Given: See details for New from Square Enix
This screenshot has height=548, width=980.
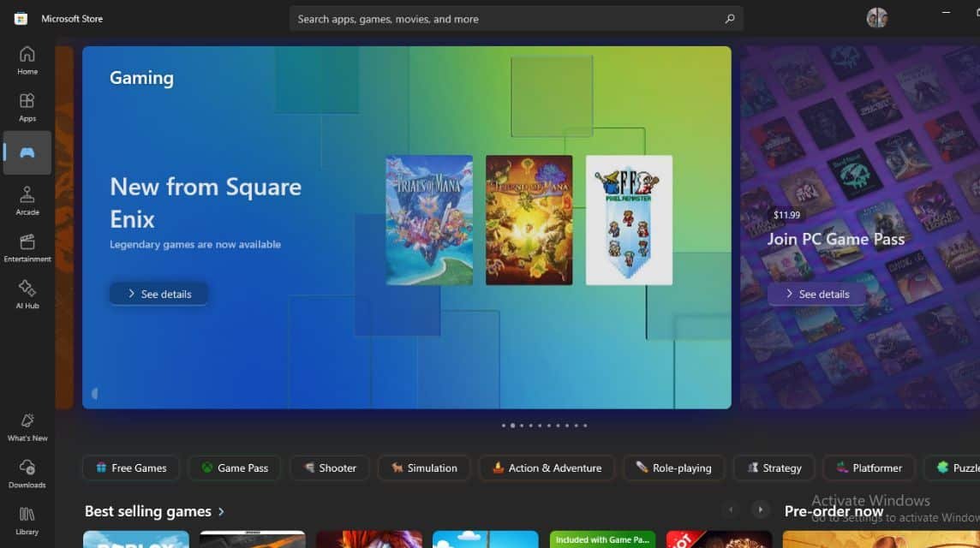Looking at the screenshot, I should coord(158,294).
